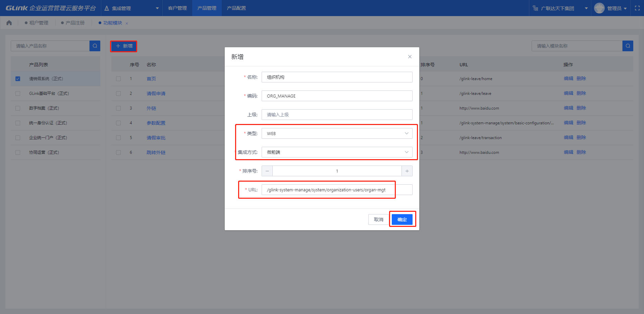Open the 管理员 user dropdown

[625, 8]
